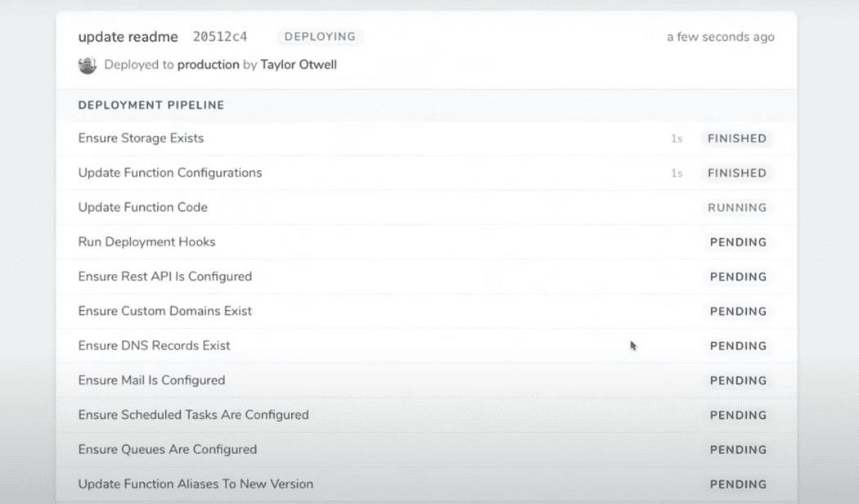Click the PENDING badge on Ensure Mail Is Configured
Viewport: 859px width, 504px height.
[x=738, y=380]
